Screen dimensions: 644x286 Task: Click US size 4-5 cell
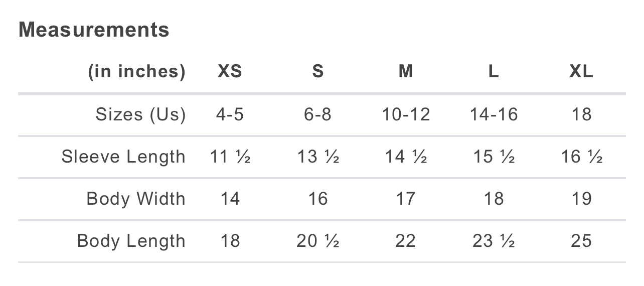pos(230,115)
